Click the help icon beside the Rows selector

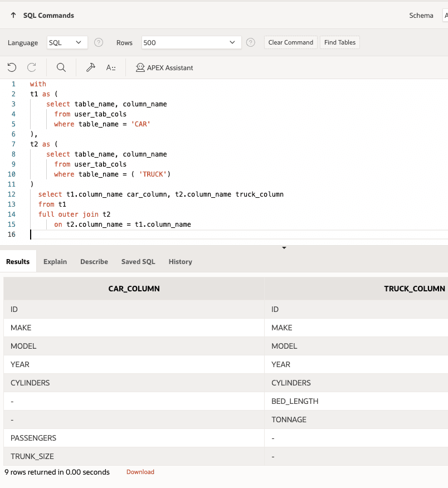[250, 42]
